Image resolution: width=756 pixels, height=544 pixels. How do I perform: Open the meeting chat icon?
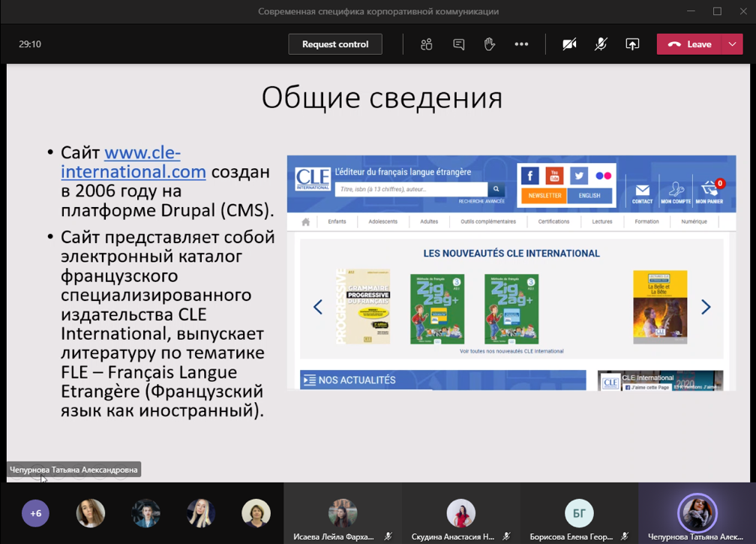tap(459, 44)
